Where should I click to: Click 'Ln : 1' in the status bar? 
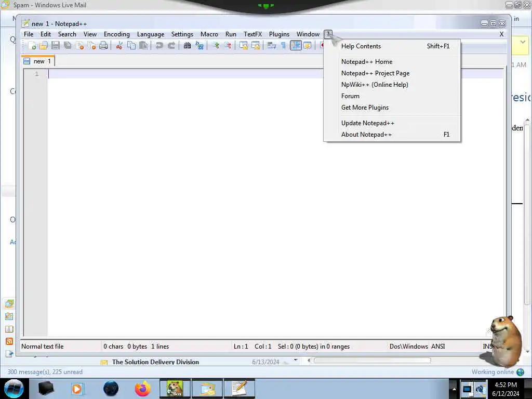coord(241,347)
